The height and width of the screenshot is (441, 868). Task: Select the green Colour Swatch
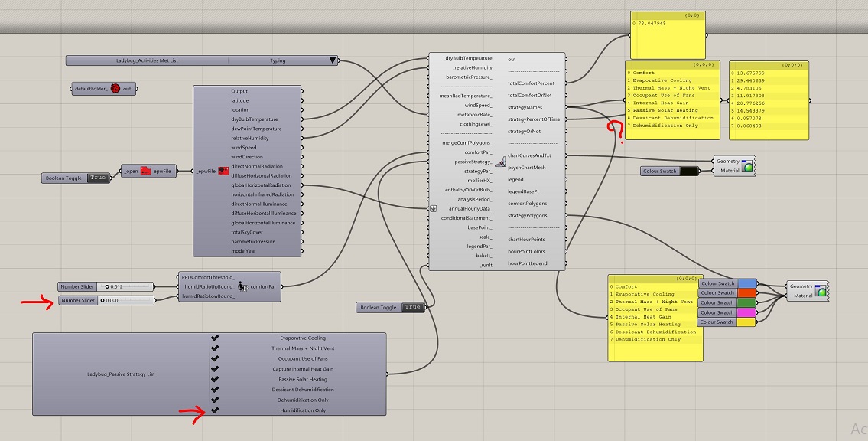(728, 302)
